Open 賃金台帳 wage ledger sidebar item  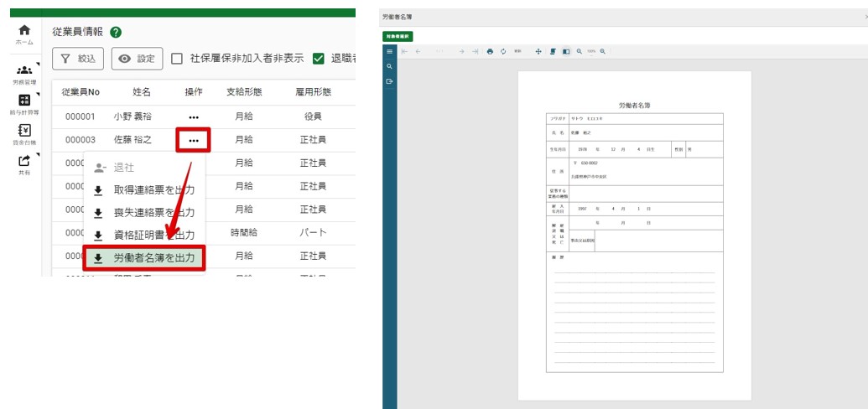(24, 134)
